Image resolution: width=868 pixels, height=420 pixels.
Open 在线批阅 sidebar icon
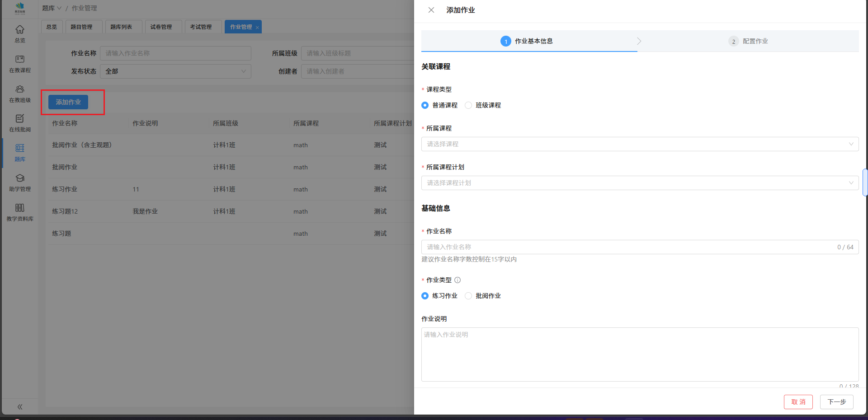pyautogui.click(x=20, y=119)
